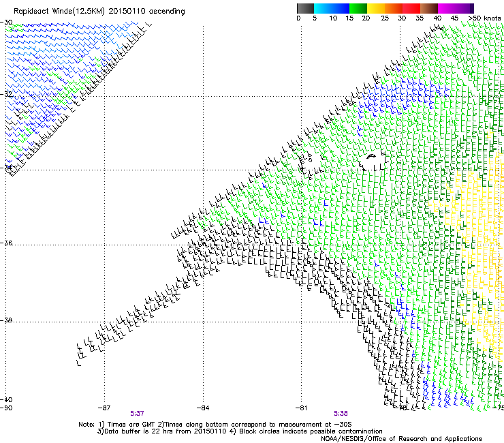504x443 pixels.
Task: Click the brown 35-40 knots legend segment
Action: click(x=429, y=8)
